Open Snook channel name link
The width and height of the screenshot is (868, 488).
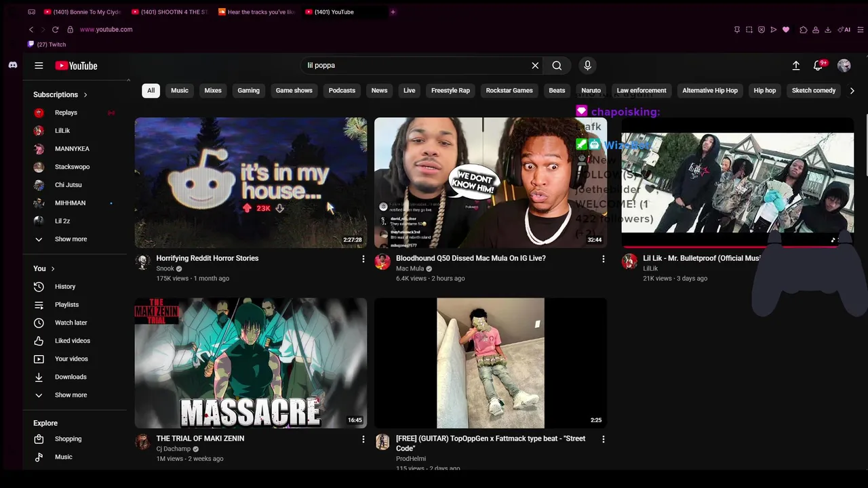(165, 268)
